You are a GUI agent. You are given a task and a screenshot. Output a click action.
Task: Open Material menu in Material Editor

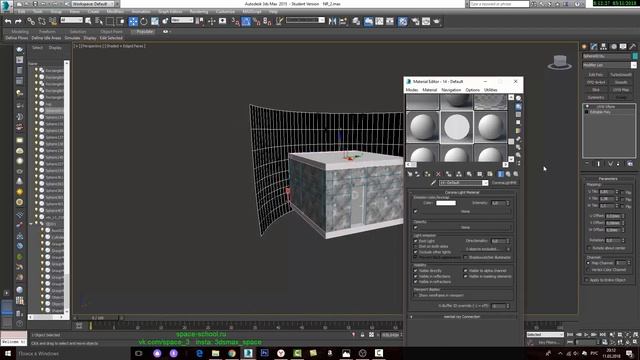click(x=429, y=90)
